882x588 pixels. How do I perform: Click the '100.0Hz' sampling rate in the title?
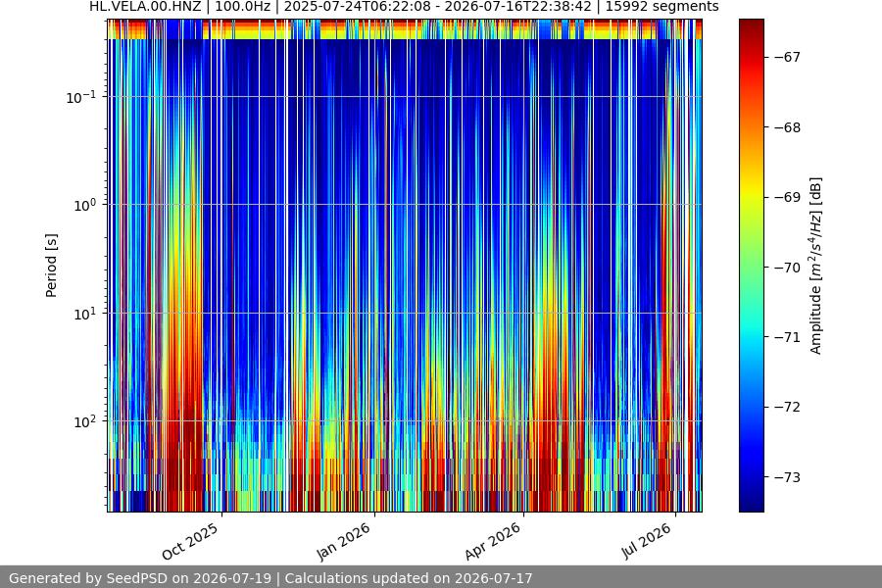pos(242,7)
